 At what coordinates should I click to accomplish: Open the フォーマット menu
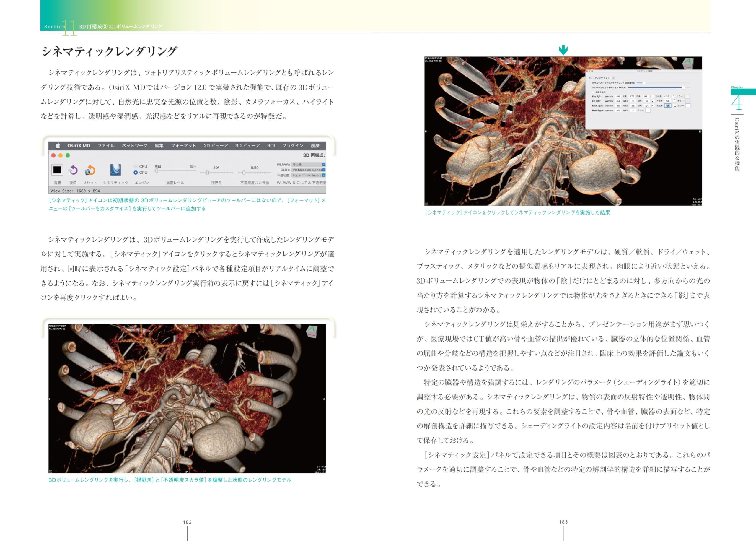[x=183, y=146]
